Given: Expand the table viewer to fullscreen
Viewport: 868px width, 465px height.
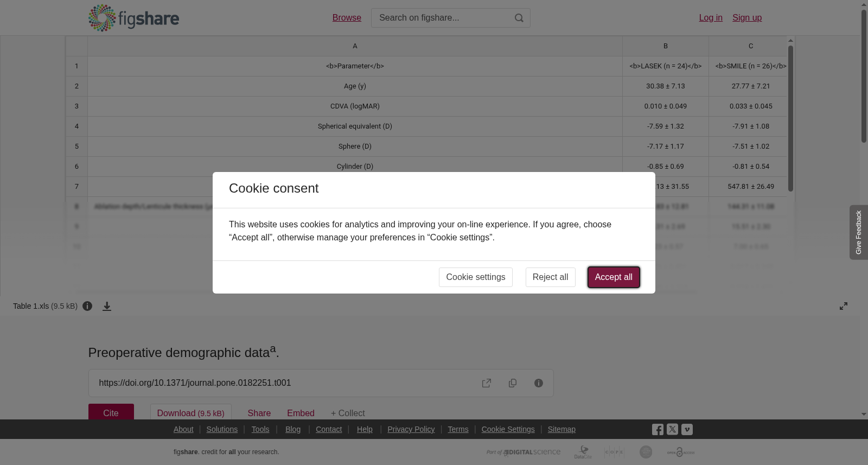Looking at the screenshot, I should click(x=844, y=306).
